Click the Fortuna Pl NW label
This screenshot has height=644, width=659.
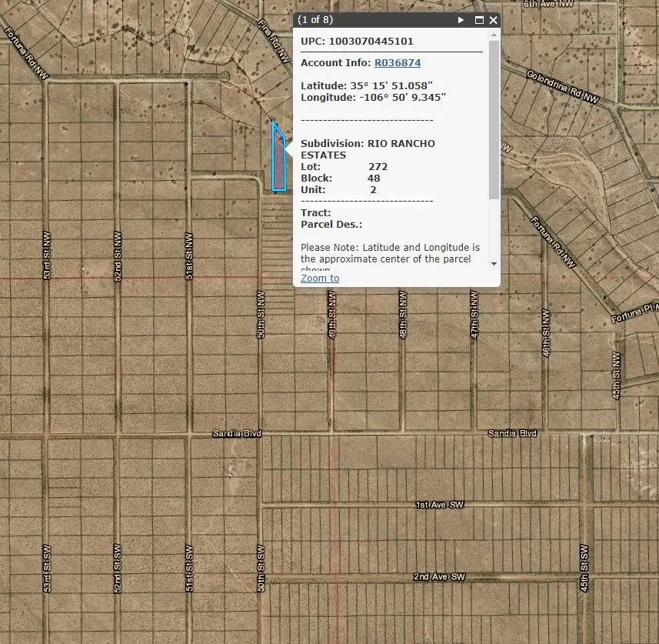634,311
